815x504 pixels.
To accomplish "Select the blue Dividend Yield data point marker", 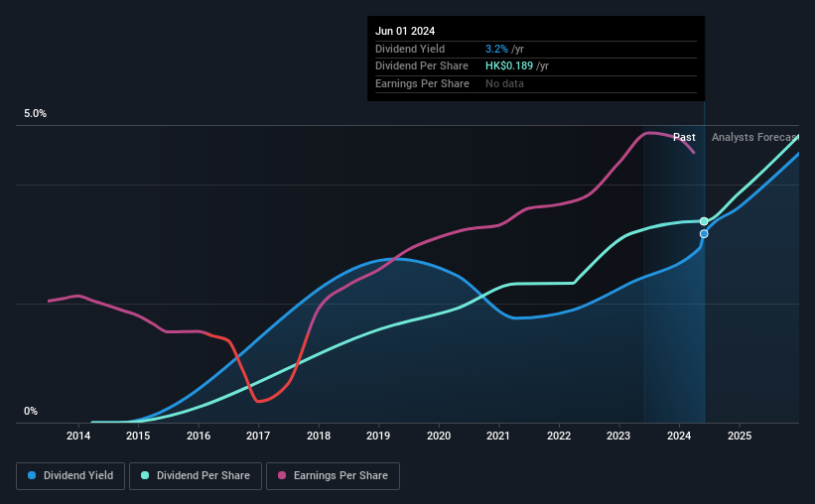I will click(704, 234).
